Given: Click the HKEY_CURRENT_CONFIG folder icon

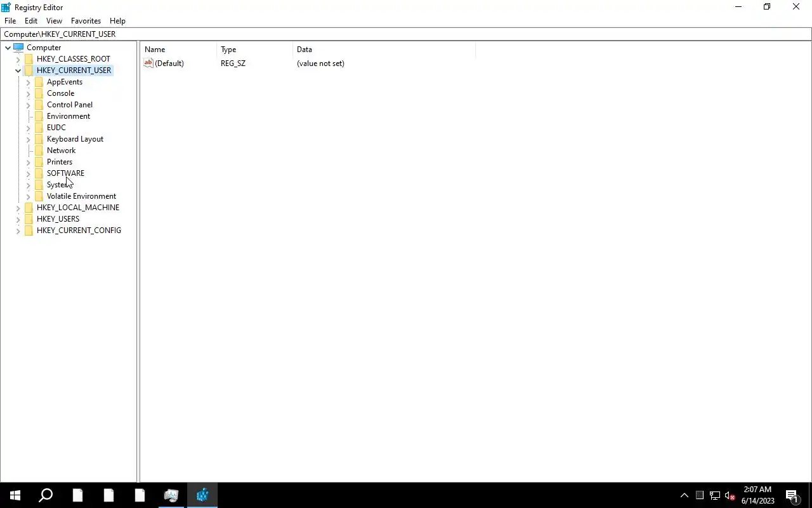Looking at the screenshot, I should pos(29,231).
